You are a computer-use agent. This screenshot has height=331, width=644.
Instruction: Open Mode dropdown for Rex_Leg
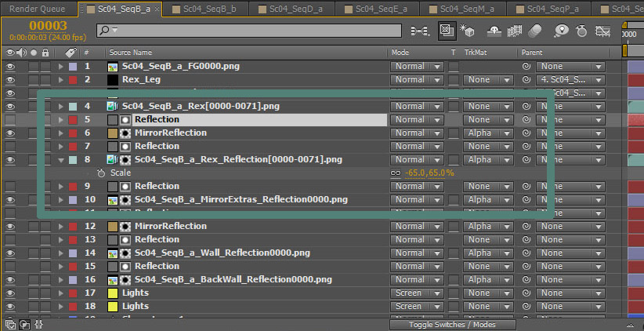point(417,80)
